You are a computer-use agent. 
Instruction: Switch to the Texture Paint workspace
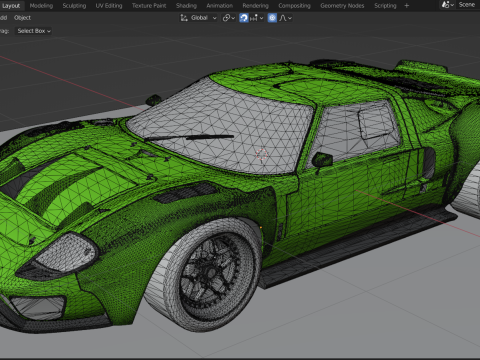pos(149,6)
